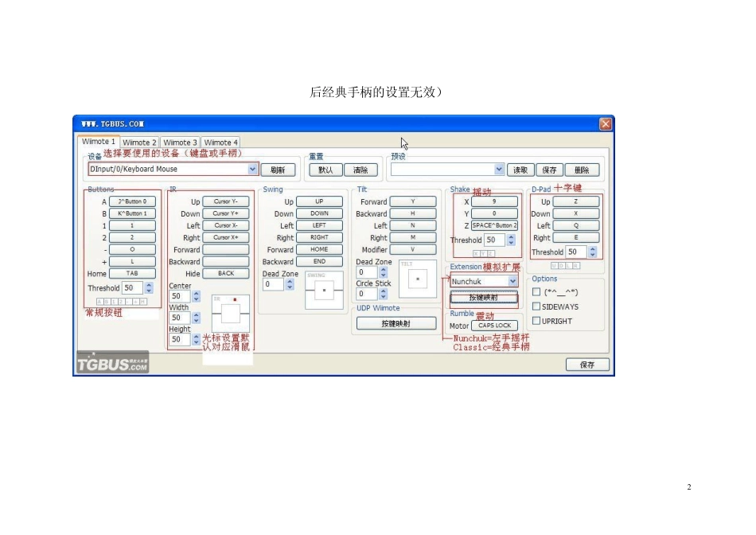
Task: Click the Swing Forward mapping HOME
Action: [x=319, y=249]
